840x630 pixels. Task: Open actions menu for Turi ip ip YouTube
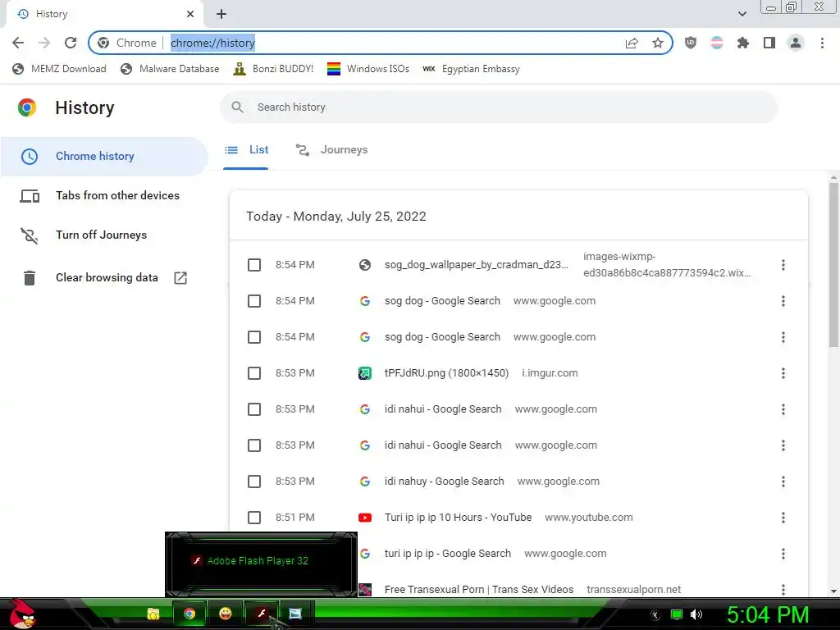pos(783,518)
